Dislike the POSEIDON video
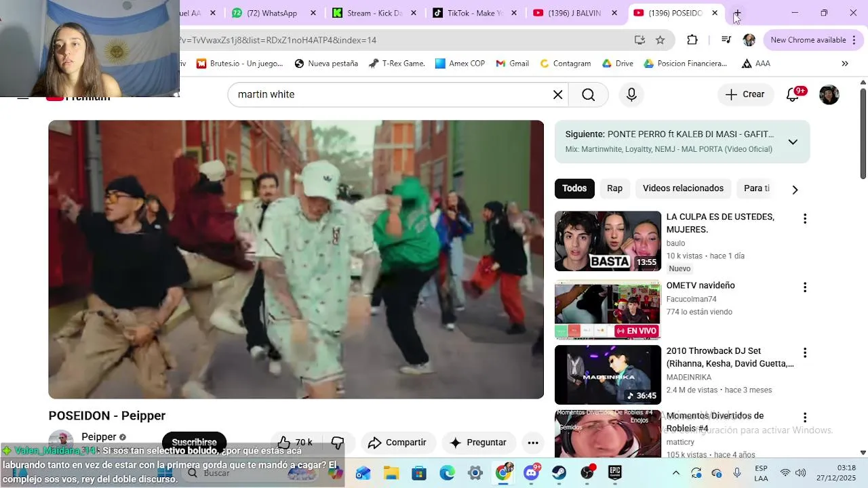 (x=337, y=443)
